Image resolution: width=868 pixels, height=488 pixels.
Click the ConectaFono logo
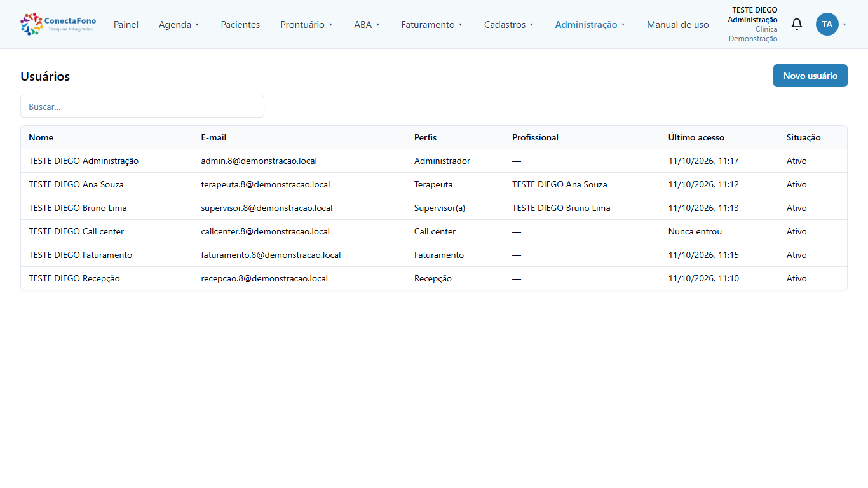58,24
